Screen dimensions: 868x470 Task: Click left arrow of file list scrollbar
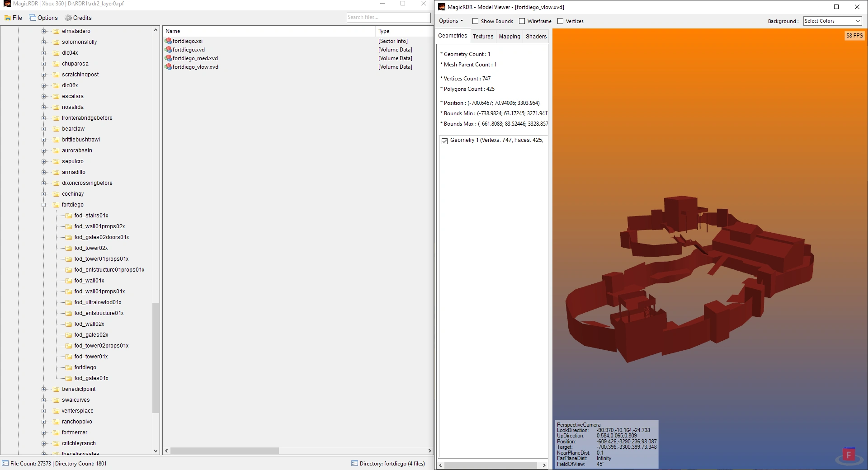click(x=166, y=451)
